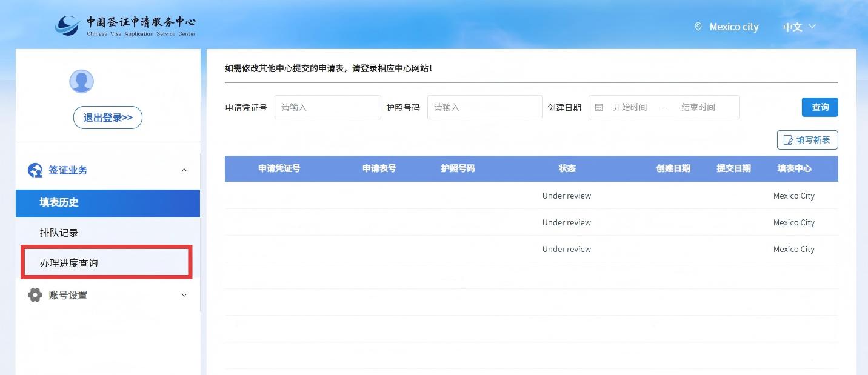The image size is (868, 375).
Task: Open the 中文 language dropdown
Action: click(x=799, y=27)
